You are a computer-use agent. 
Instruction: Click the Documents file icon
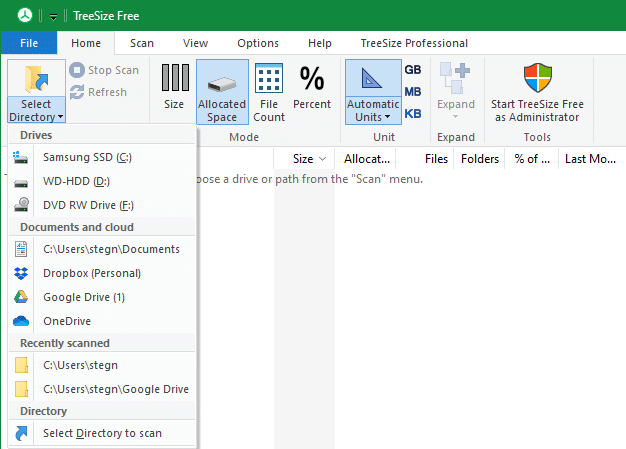point(21,249)
